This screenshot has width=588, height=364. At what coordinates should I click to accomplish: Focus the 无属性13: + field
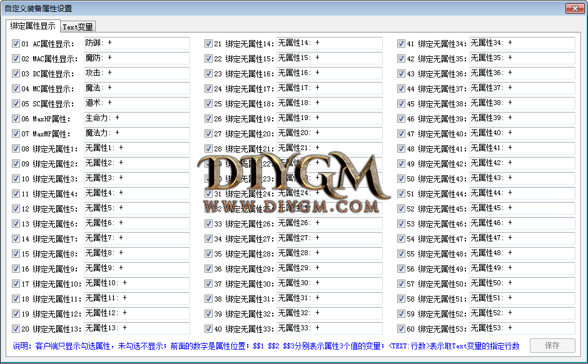pyautogui.click(x=137, y=328)
